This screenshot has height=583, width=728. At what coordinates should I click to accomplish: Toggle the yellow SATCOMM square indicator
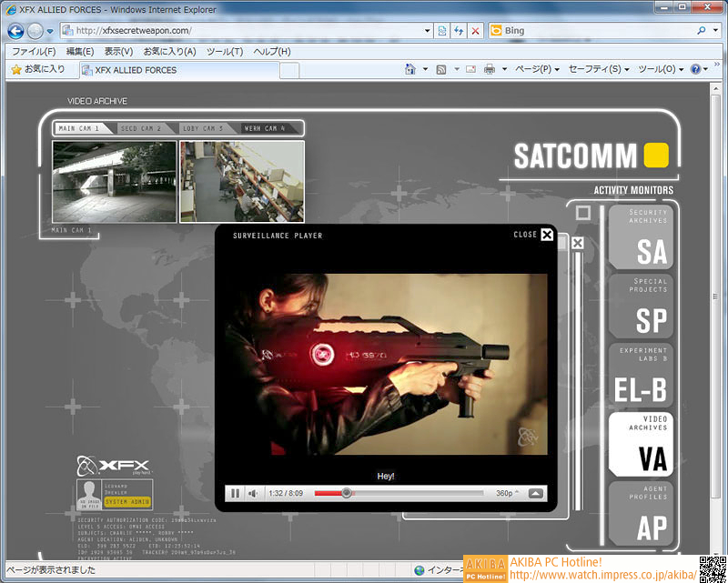tap(656, 156)
